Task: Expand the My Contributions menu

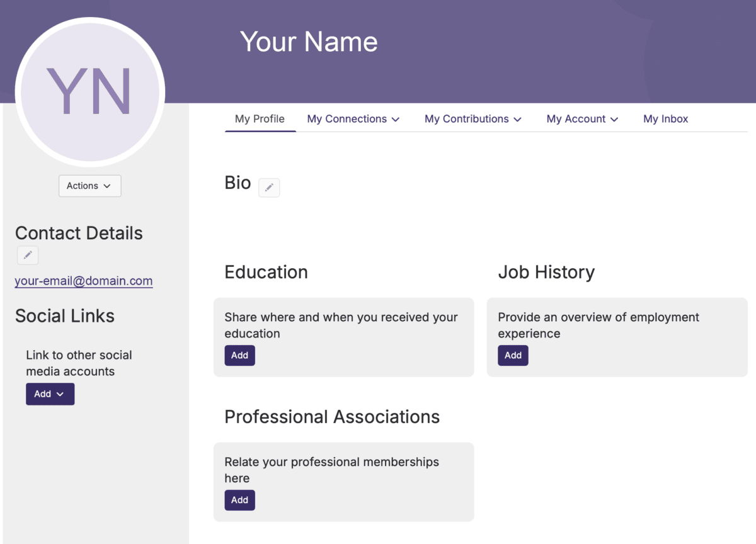Action: (473, 119)
